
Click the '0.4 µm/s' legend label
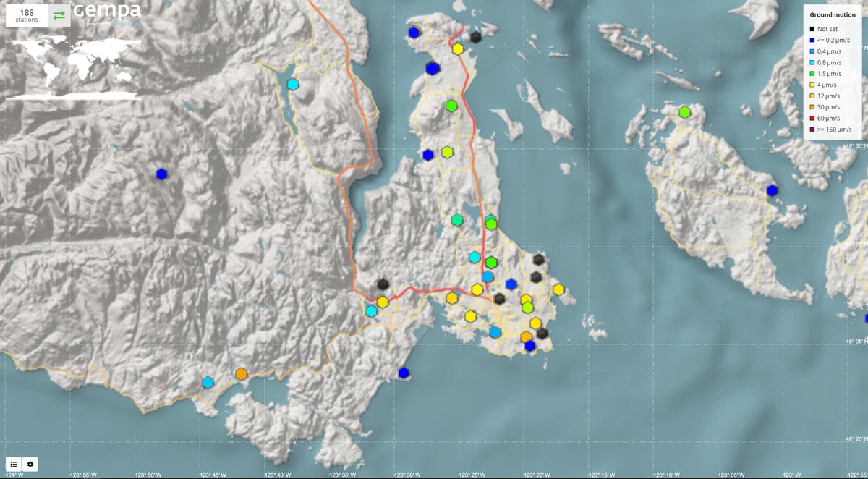(x=831, y=51)
